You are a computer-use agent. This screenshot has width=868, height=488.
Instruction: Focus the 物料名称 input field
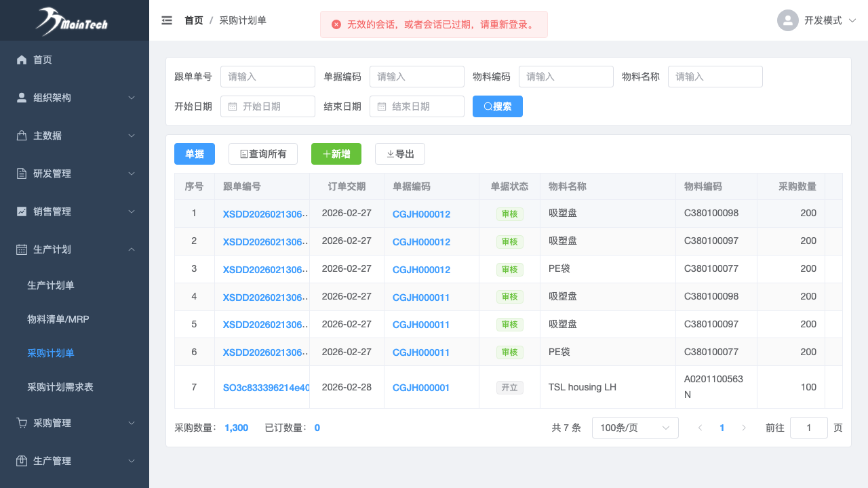(715, 77)
